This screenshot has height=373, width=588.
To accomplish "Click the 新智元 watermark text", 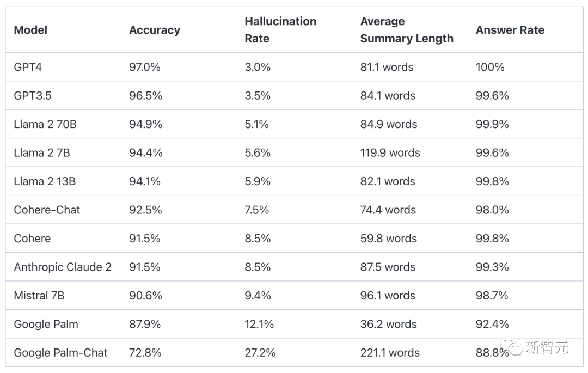I will (x=547, y=347).
